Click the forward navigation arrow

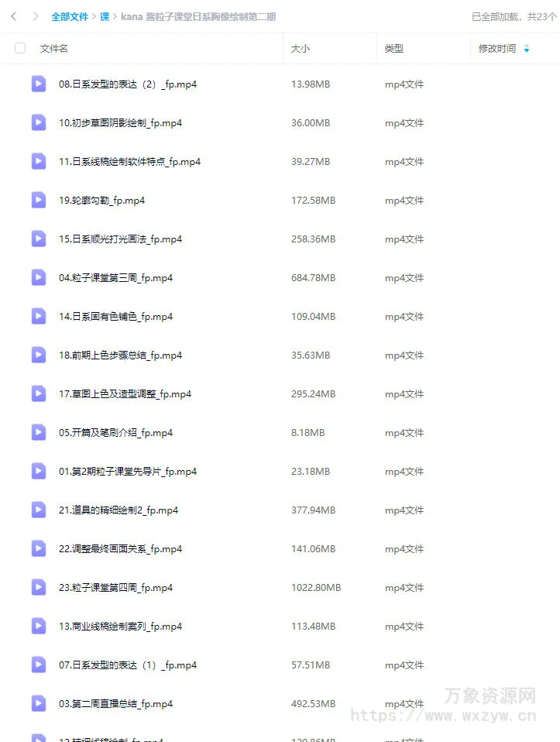36,16
